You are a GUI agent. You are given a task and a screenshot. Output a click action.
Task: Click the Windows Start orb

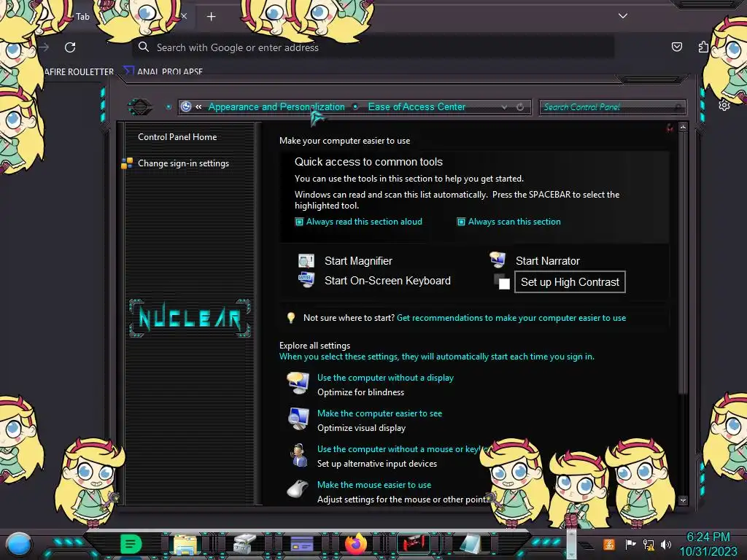coord(18,544)
